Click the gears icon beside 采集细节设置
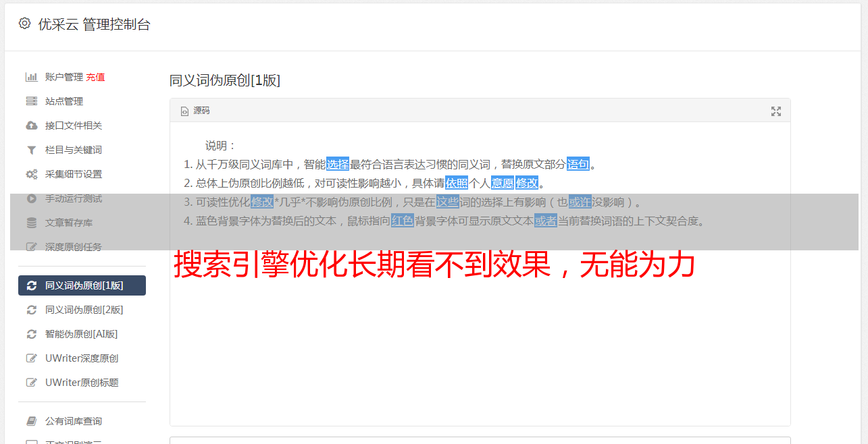Viewport: 868px width, 444px height. click(31, 174)
